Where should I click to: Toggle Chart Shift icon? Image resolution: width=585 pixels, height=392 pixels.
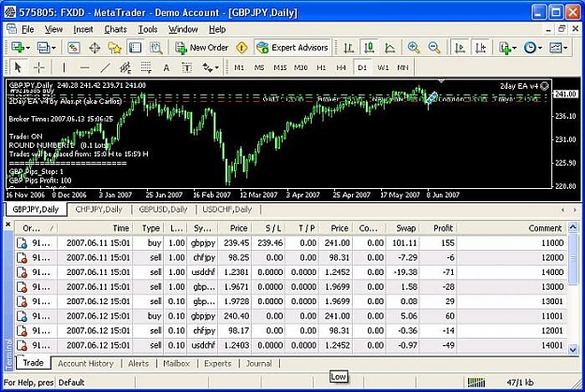[x=480, y=48]
